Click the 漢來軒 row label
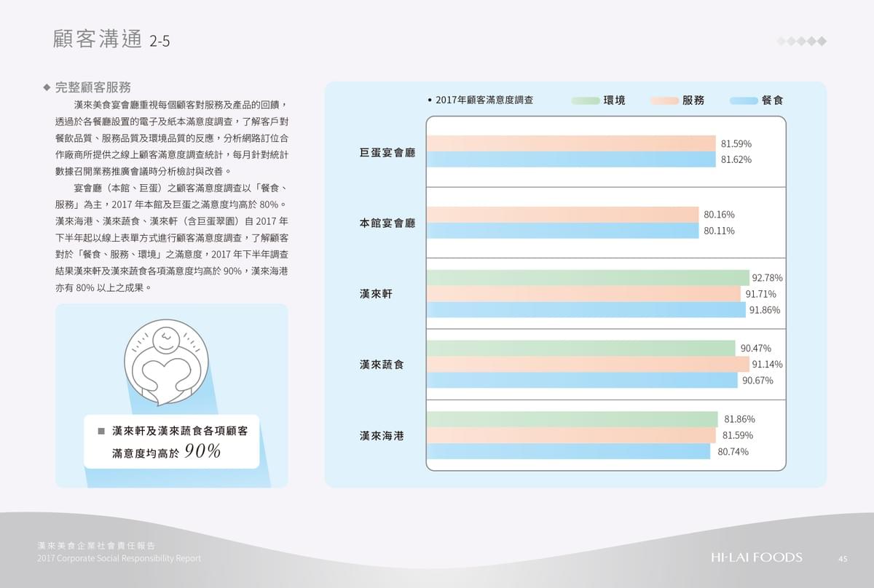 376,294
